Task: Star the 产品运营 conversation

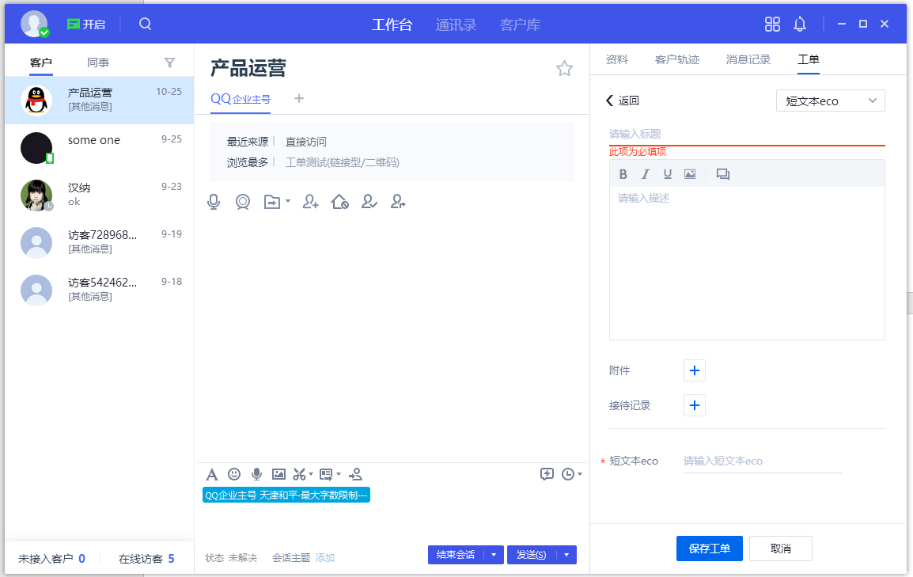Action: point(564,68)
